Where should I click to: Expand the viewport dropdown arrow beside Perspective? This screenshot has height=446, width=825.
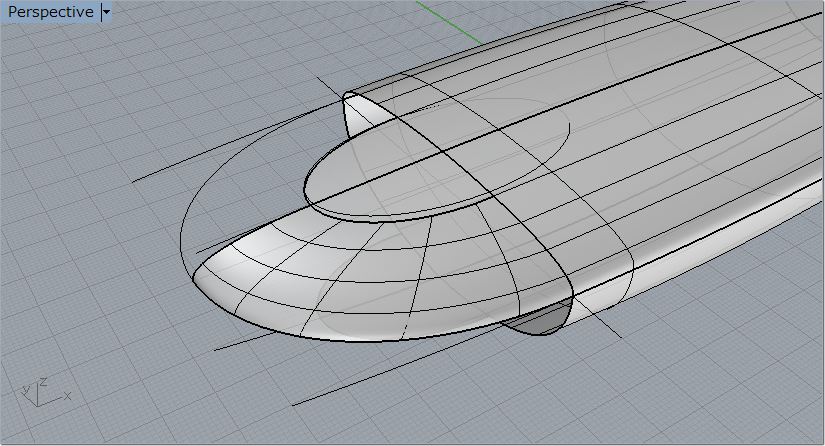(106, 12)
